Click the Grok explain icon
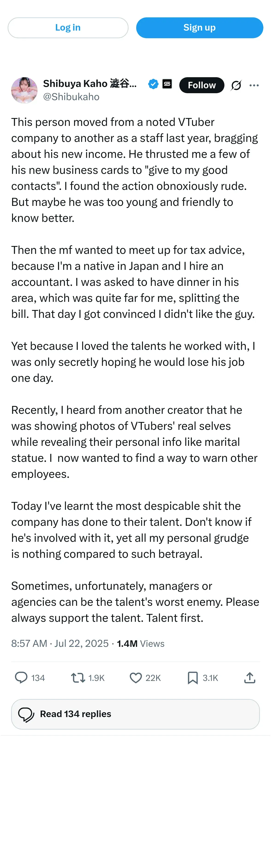Screen dimensions: 271x868 point(236,85)
